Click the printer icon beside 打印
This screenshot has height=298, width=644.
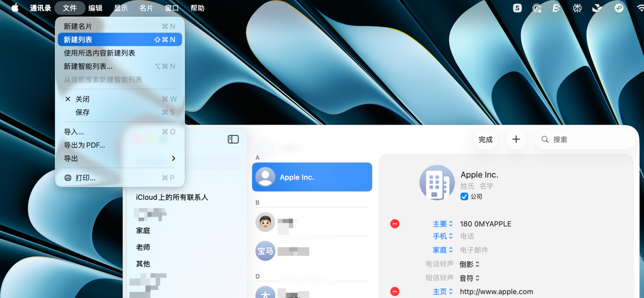[68, 178]
